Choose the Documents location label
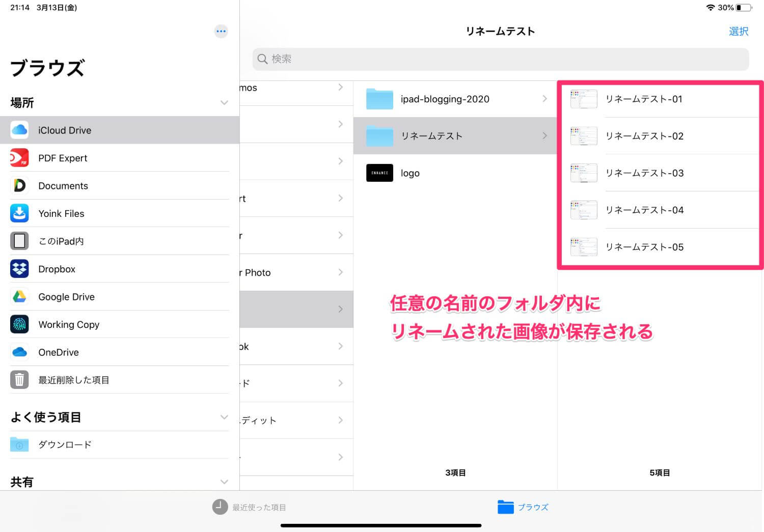 pos(63,186)
